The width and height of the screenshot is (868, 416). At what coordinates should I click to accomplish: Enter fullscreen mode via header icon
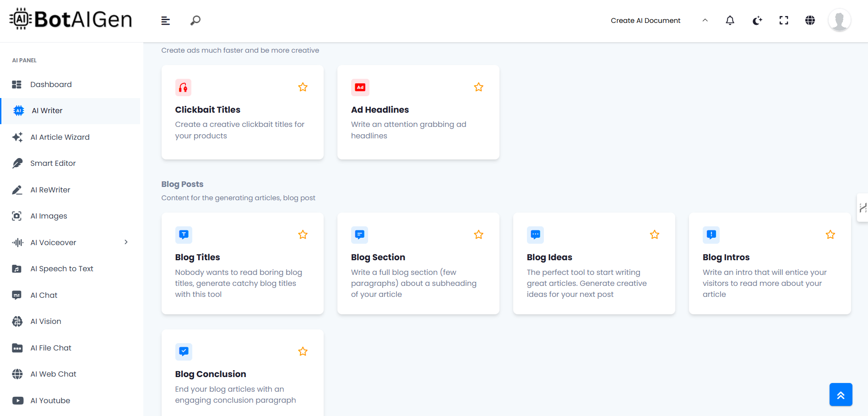(784, 21)
